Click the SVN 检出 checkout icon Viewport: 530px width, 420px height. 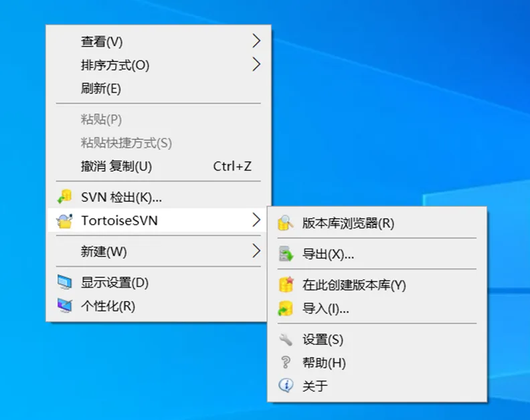pos(64,197)
